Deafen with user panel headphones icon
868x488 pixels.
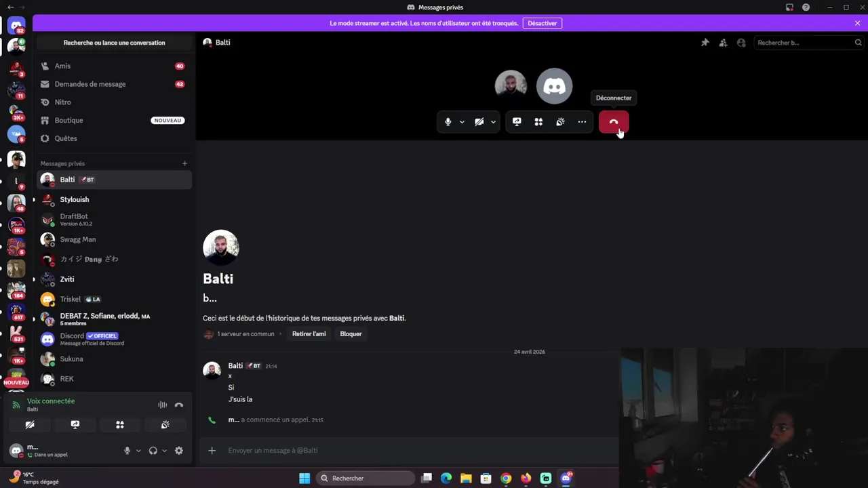[x=153, y=451]
